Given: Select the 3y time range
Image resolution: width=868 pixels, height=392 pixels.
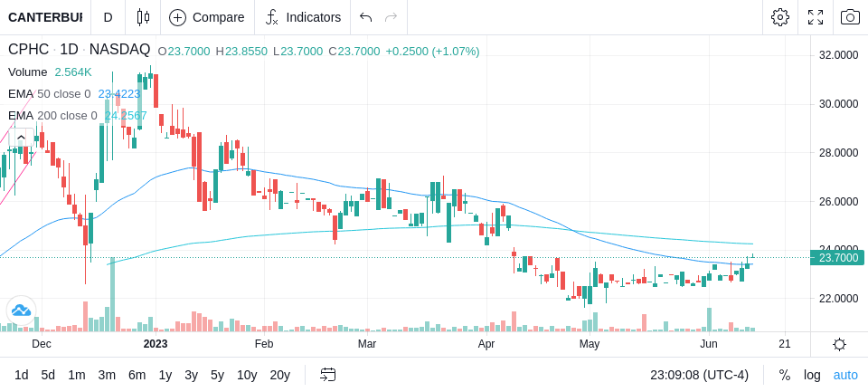Looking at the screenshot, I should point(191,376).
